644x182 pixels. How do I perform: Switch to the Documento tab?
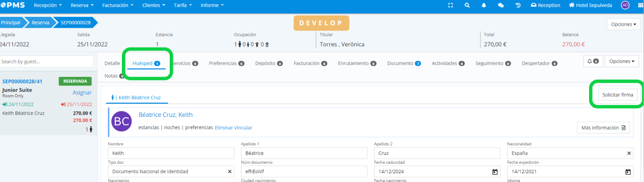point(403,63)
